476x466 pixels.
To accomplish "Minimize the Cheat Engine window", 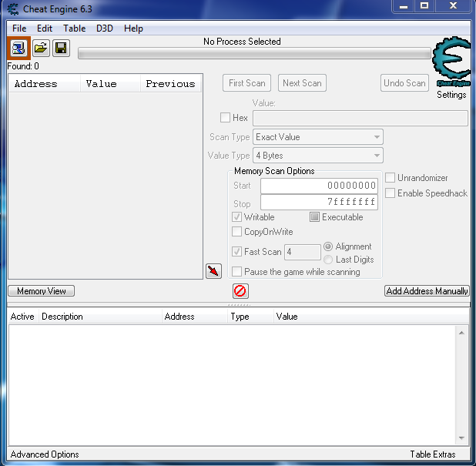I will (404, 6).
